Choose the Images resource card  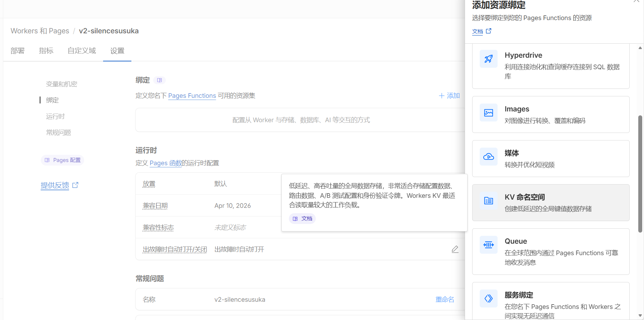click(551, 115)
